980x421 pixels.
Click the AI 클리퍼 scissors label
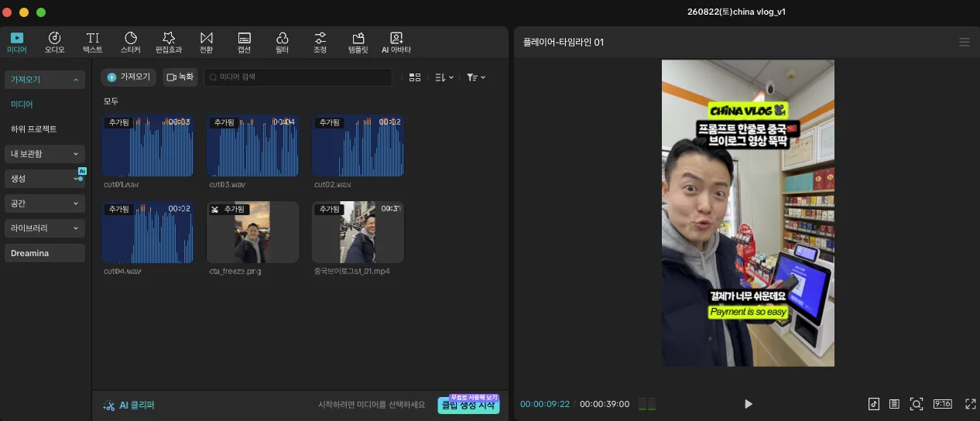(x=129, y=405)
